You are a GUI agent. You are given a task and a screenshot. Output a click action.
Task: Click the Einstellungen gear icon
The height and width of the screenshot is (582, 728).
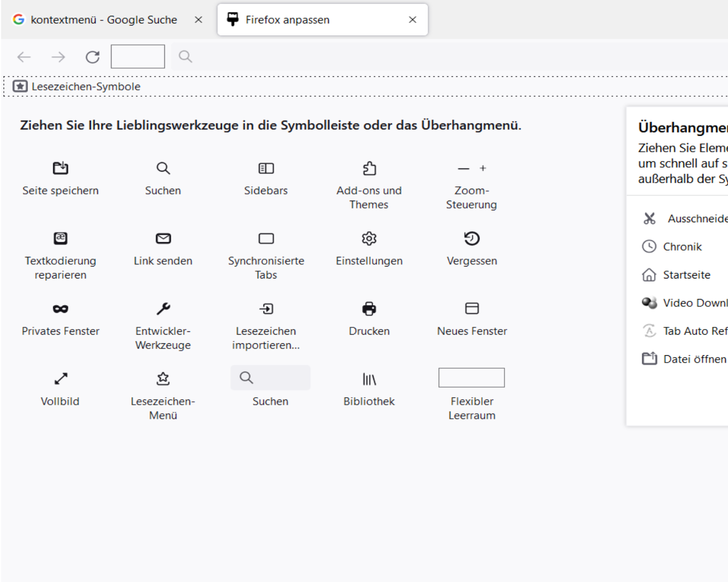point(369,239)
